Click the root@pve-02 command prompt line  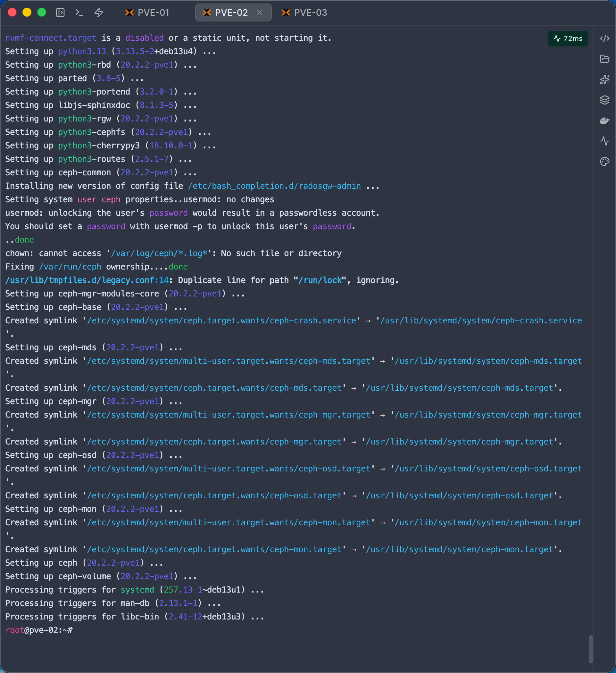39,630
